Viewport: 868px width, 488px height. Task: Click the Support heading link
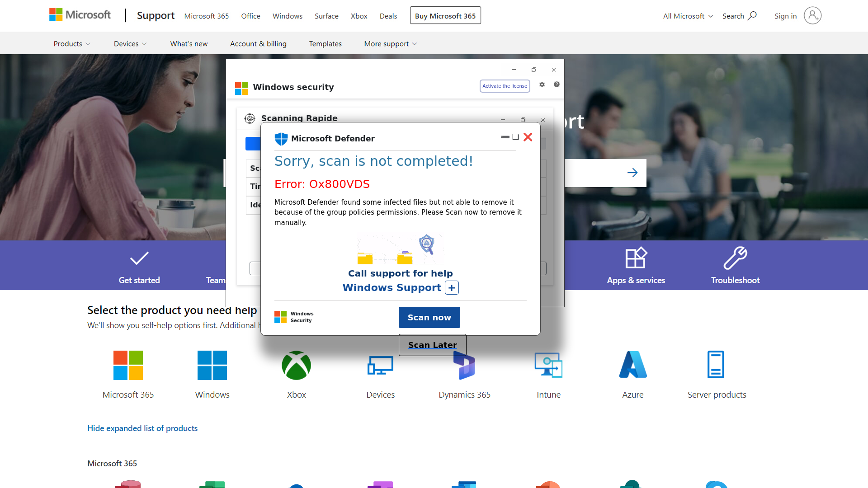[x=156, y=15]
